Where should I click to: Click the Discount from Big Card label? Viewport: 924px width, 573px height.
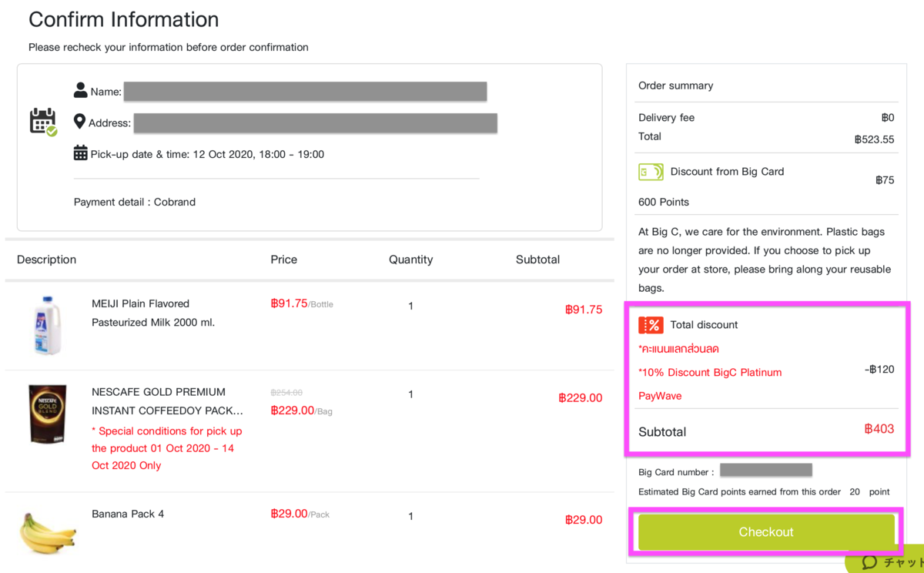pyautogui.click(x=727, y=172)
